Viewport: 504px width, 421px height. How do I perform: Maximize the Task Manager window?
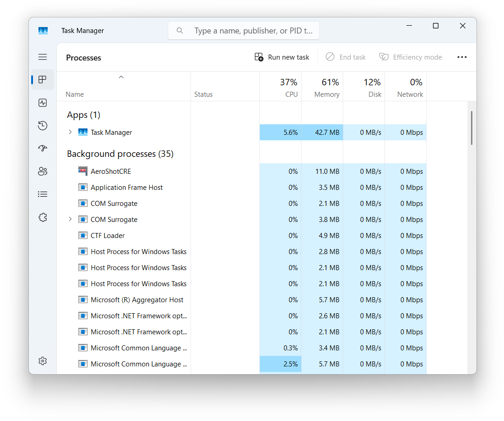click(436, 26)
